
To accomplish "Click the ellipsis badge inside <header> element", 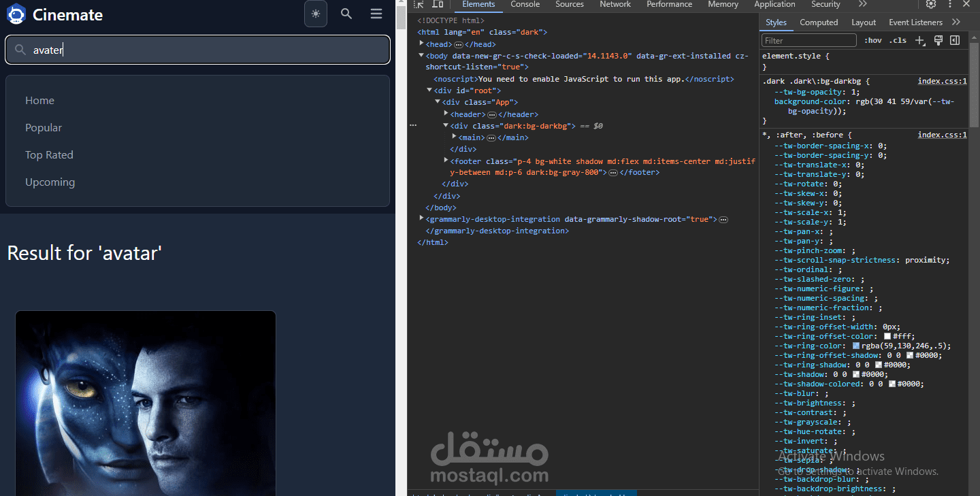I will pyautogui.click(x=491, y=115).
